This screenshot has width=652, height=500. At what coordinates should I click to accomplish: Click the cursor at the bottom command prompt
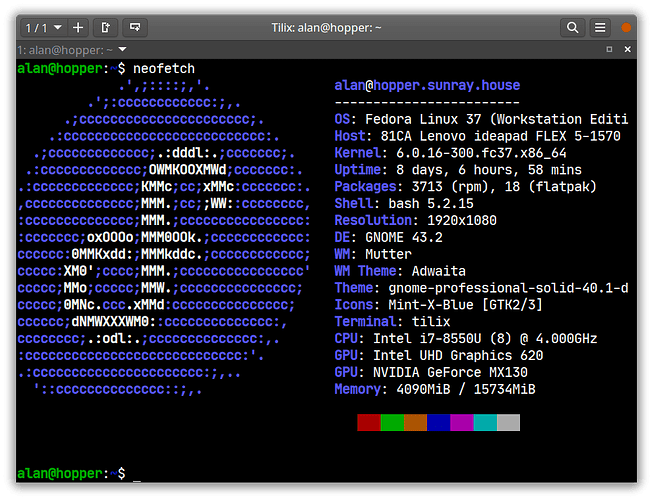coord(137,473)
